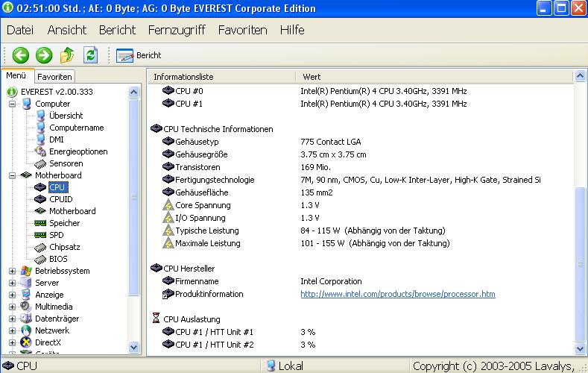Click the go-up-one-level folder icon
Viewport: 588px width, 373px height.
click(67, 55)
